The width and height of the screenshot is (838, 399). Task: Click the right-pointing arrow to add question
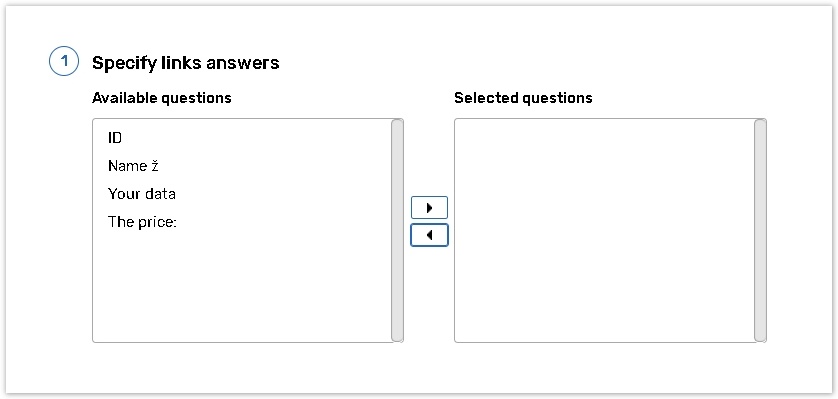click(x=429, y=208)
